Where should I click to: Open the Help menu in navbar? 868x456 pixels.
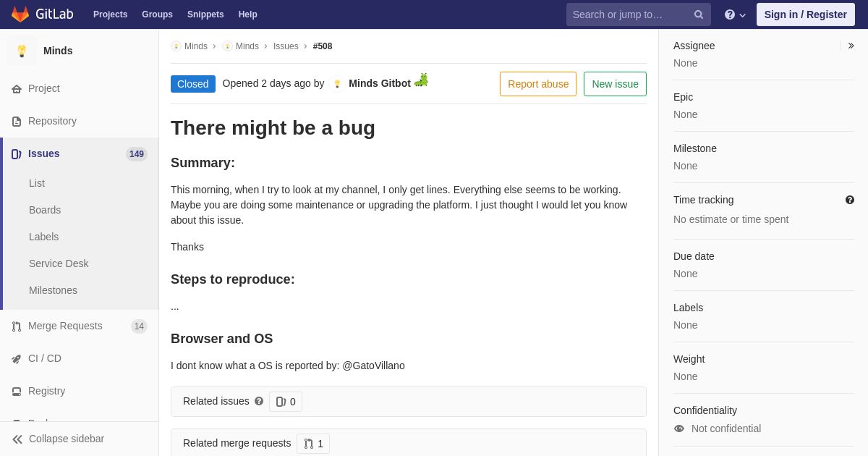pos(248,14)
